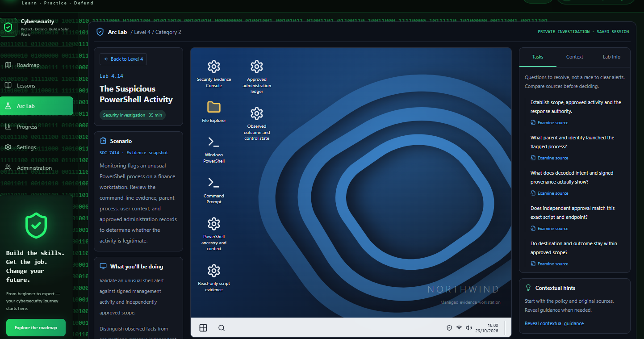This screenshot has height=339, width=644.
Task: Launch the Command Prompt shortcut
Action: click(x=214, y=190)
